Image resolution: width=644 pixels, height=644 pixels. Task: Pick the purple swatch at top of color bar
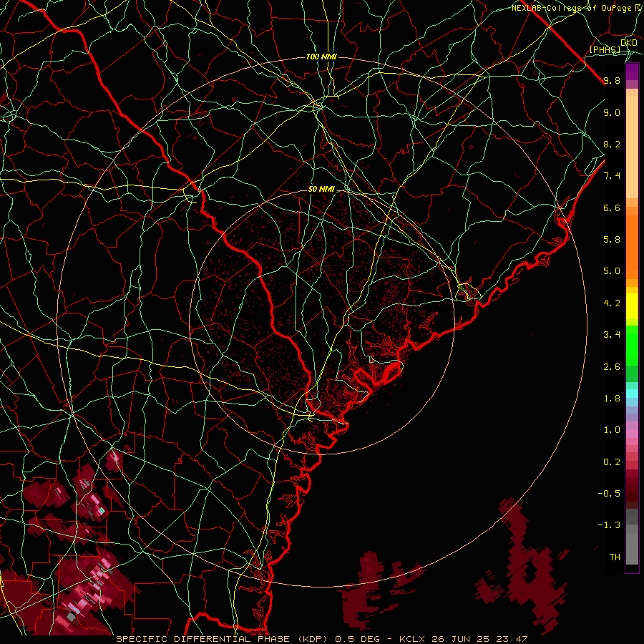pyautogui.click(x=632, y=72)
